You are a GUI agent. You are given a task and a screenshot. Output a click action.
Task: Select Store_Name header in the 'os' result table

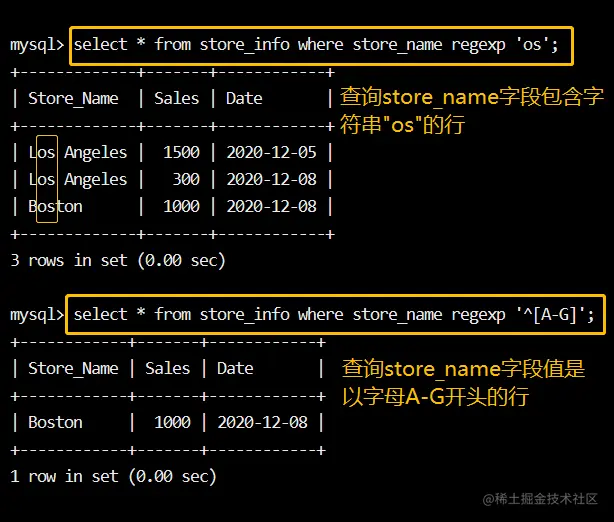tap(73, 98)
